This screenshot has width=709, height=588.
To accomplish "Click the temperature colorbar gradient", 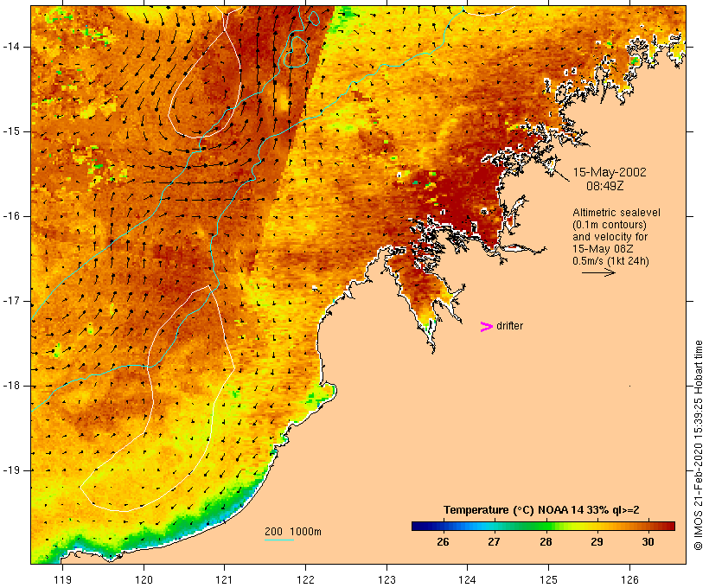I will [543, 526].
